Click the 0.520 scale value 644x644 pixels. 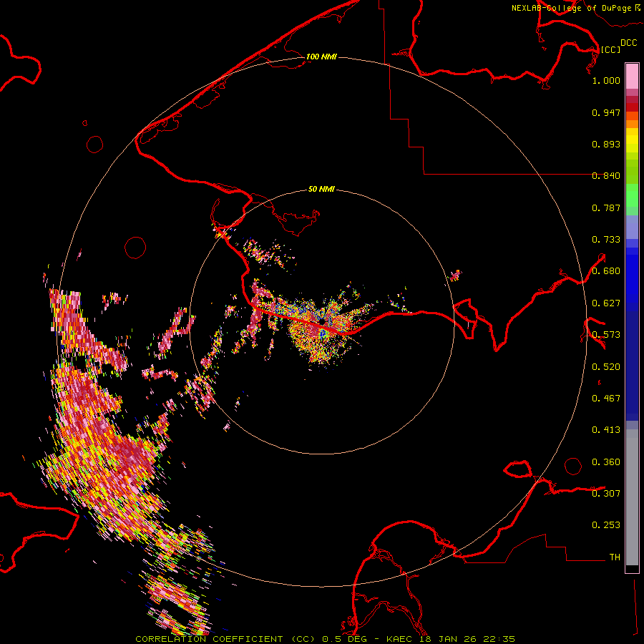[x=606, y=367]
